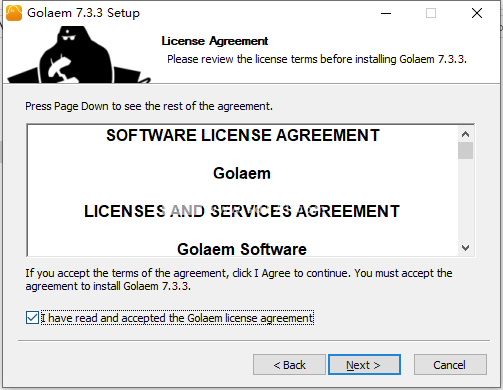Go back with the Back button
Image resolution: width=503 pixels, height=390 pixels.
(289, 365)
